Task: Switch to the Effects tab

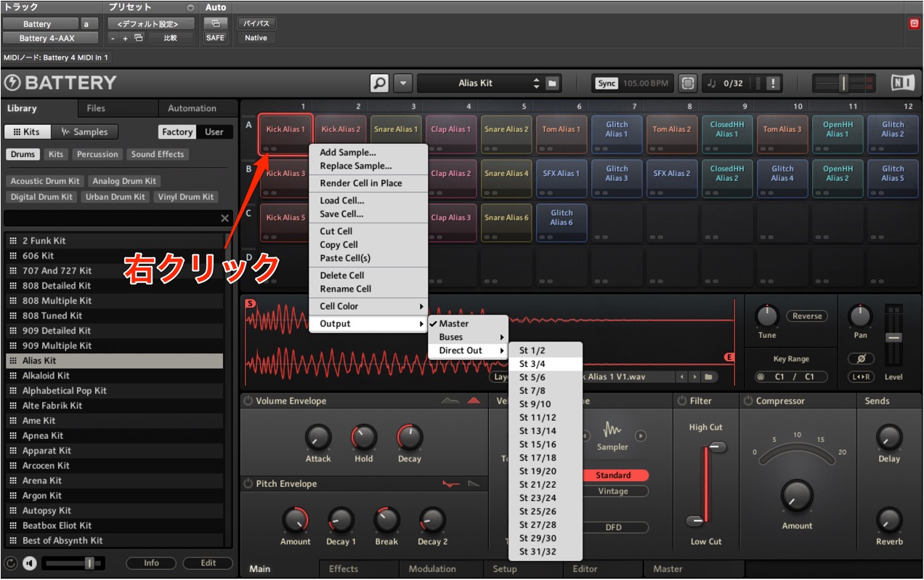Action: 344,569
